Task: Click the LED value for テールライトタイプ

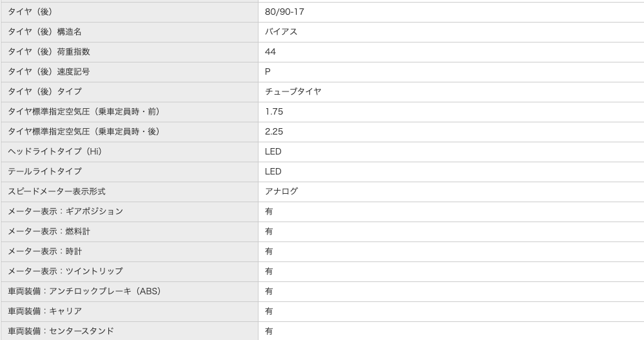Action: [273, 172]
